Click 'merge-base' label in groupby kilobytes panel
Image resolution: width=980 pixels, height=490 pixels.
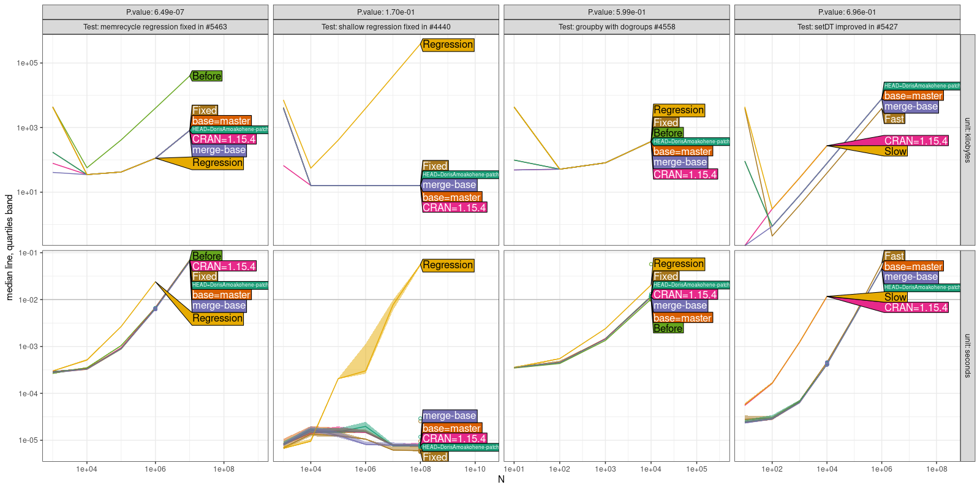click(x=680, y=162)
